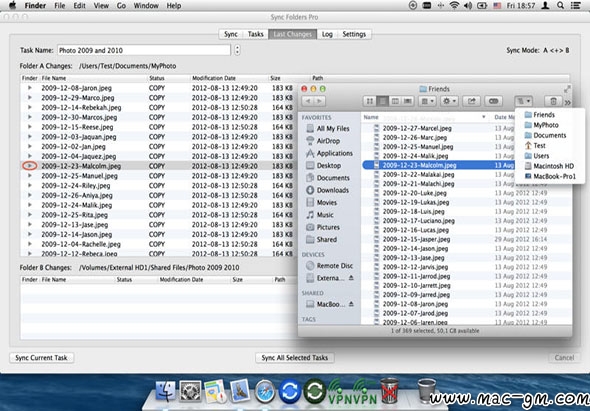Open the Action gear dropdown in Finder toolbar
Viewport: 590px width, 411px height.
click(x=449, y=101)
